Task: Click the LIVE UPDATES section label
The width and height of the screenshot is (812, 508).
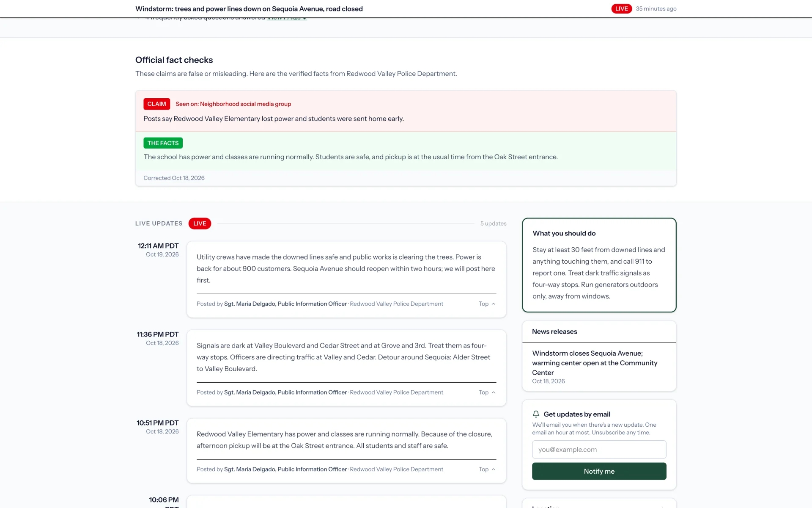Action: (159, 224)
